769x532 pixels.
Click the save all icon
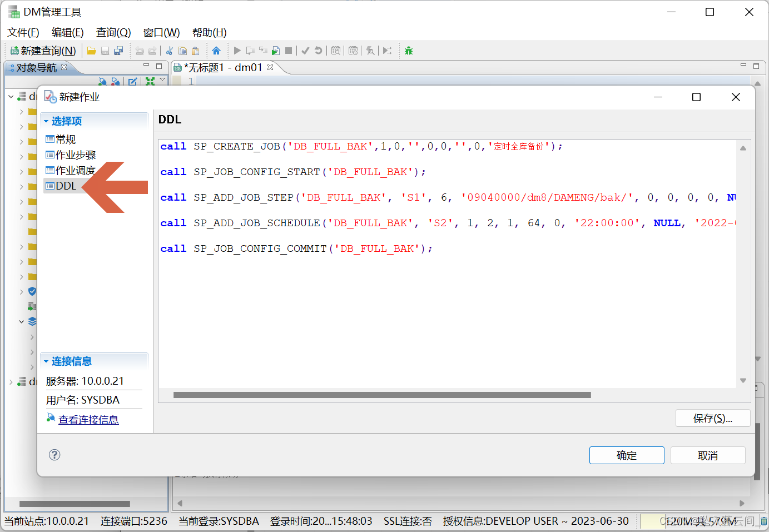pos(118,51)
